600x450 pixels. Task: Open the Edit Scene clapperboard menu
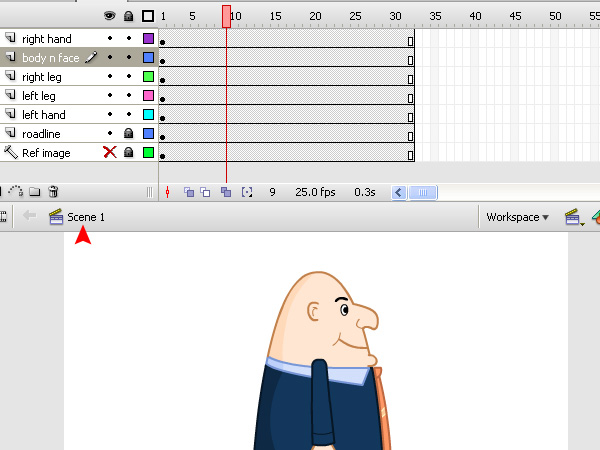574,217
